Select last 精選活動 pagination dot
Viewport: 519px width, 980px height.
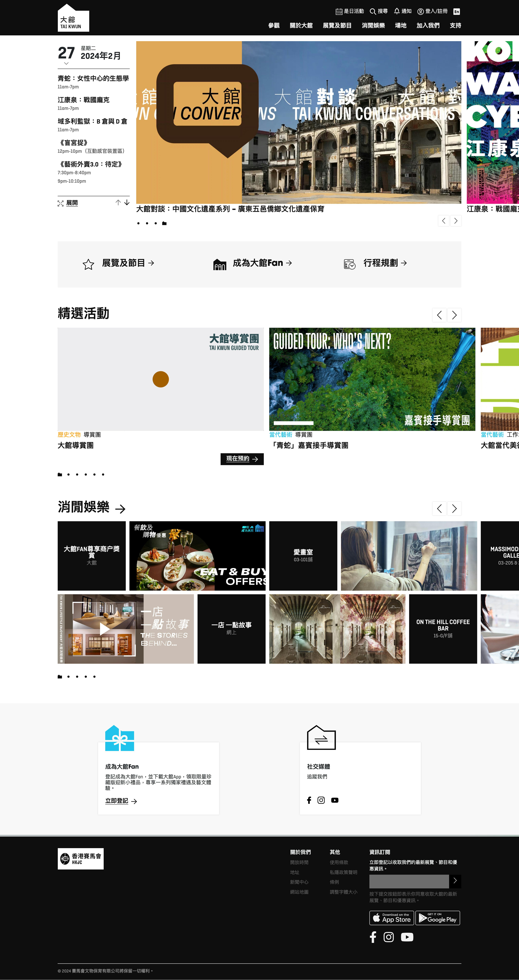[x=103, y=474]
